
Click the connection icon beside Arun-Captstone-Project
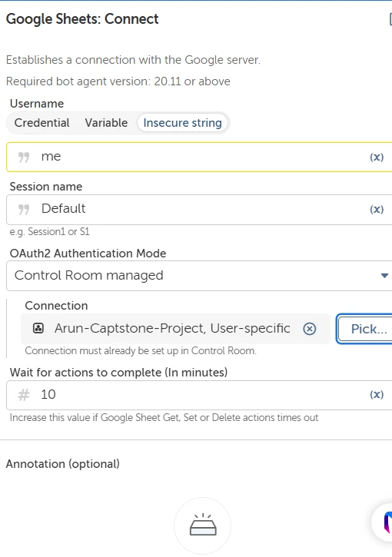[x=38, y=328]
